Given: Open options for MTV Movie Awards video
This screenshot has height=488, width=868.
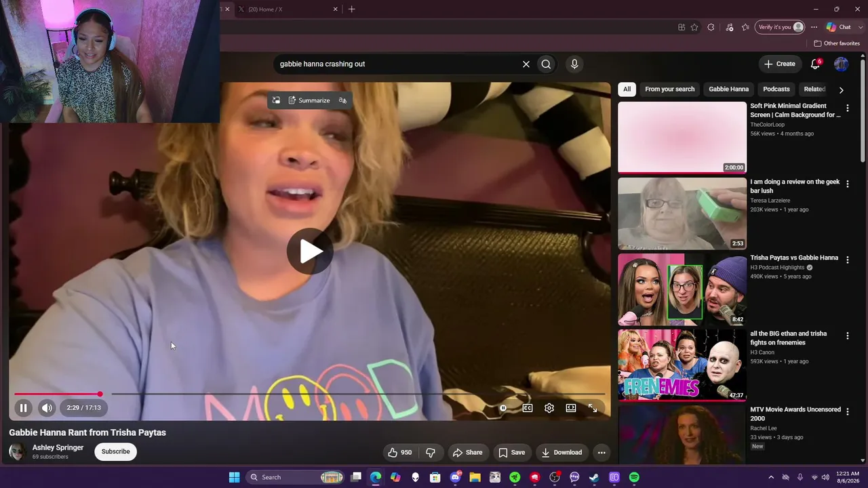Looking at the screenshot, I should tap(847, 411).
